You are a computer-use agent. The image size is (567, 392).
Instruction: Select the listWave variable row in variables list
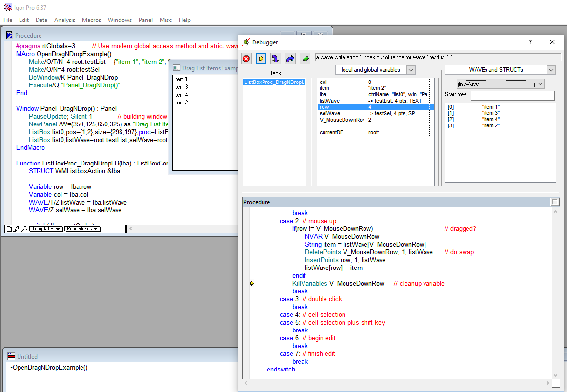coord(375,101)
